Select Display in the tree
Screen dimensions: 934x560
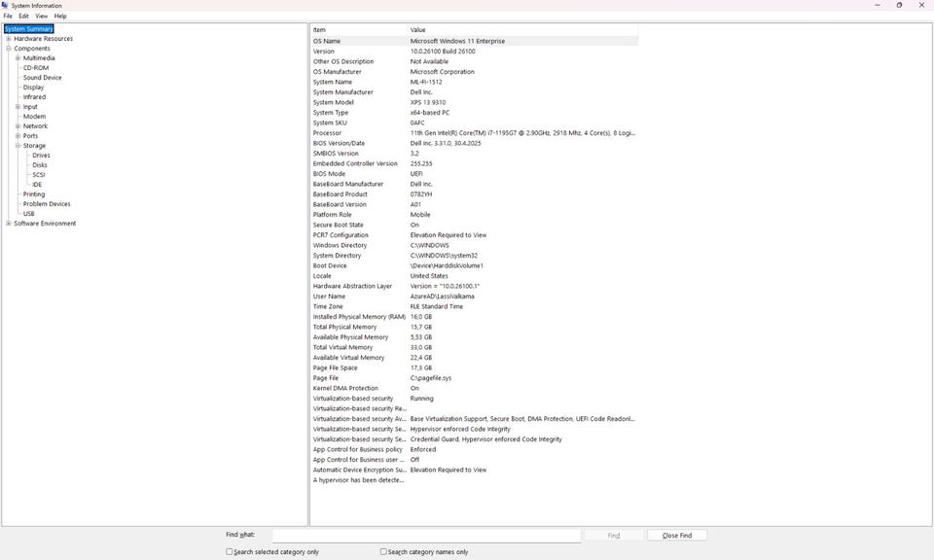[33, 87]
